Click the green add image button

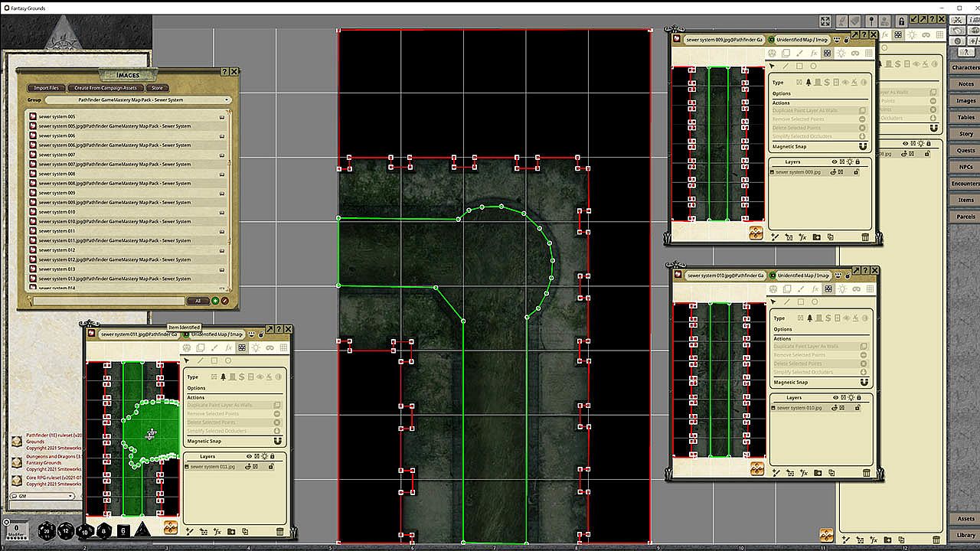tap(215, 301)
